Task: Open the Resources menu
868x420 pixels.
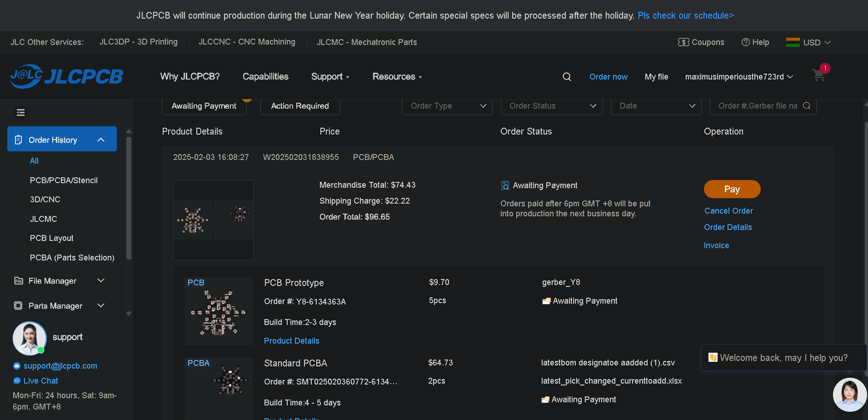Action: [x=397, y=77]
